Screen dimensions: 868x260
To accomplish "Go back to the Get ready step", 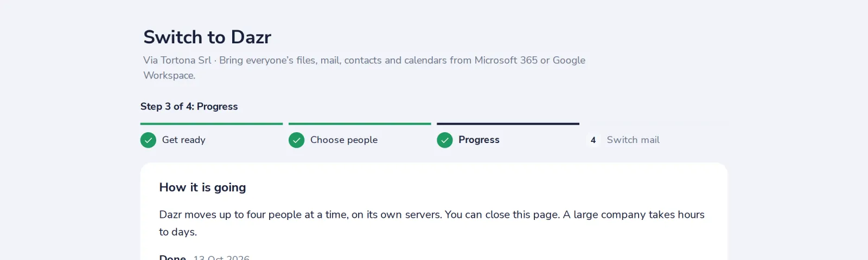I will [x=184, y=140].
